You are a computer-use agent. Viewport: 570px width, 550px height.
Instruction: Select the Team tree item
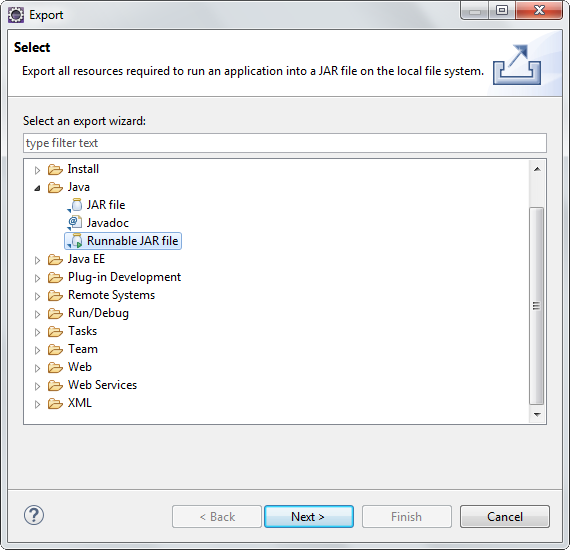83,349
